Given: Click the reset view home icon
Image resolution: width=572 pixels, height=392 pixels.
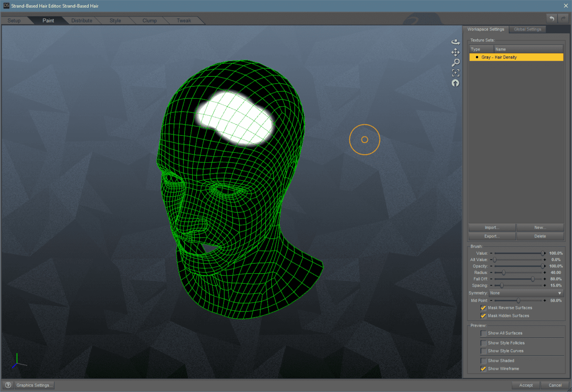Looking at the screenshot, I should (x=455, y=83).
